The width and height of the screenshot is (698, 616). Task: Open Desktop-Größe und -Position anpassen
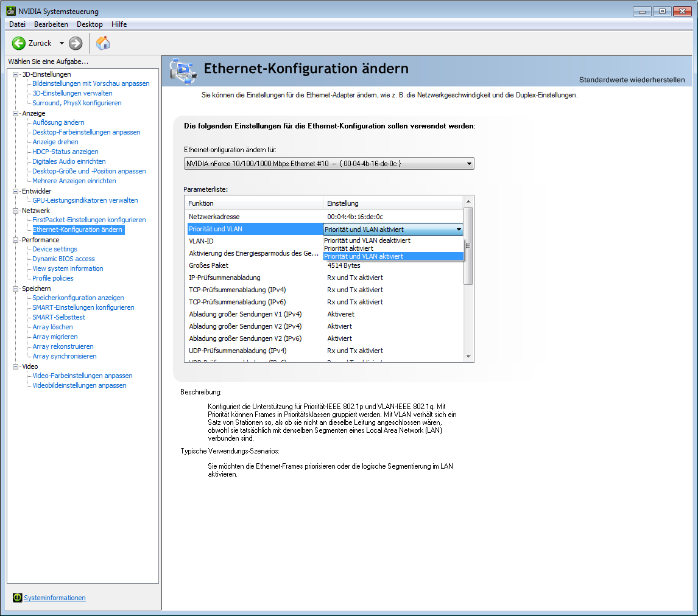(x=89, y=171)
